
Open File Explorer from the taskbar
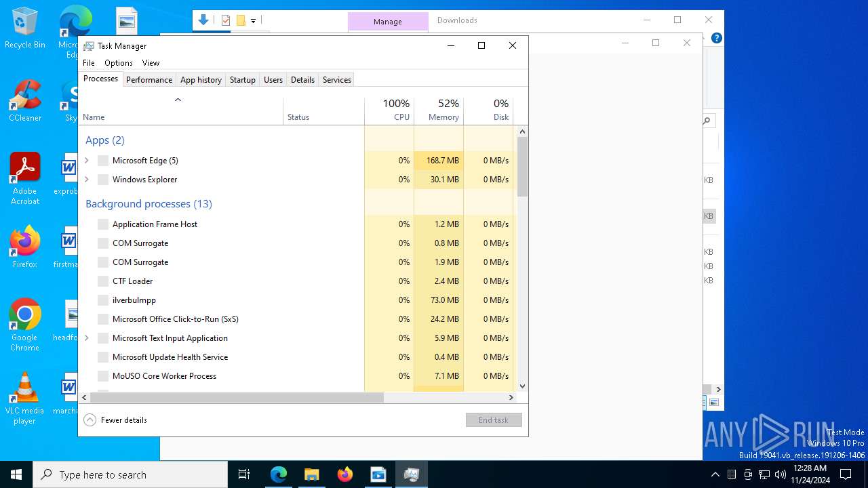click(312, 474)
